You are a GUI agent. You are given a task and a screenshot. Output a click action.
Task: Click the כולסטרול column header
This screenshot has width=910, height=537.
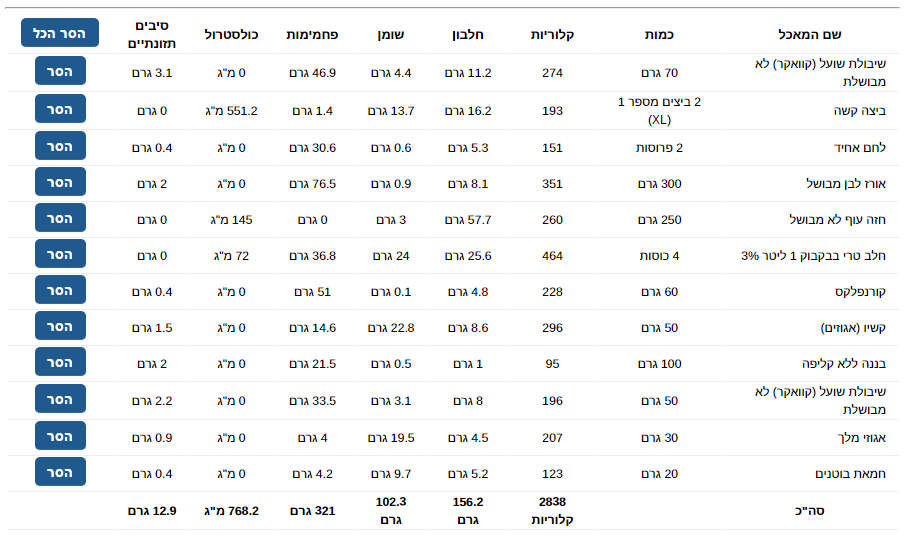click(x=231, y=34)
